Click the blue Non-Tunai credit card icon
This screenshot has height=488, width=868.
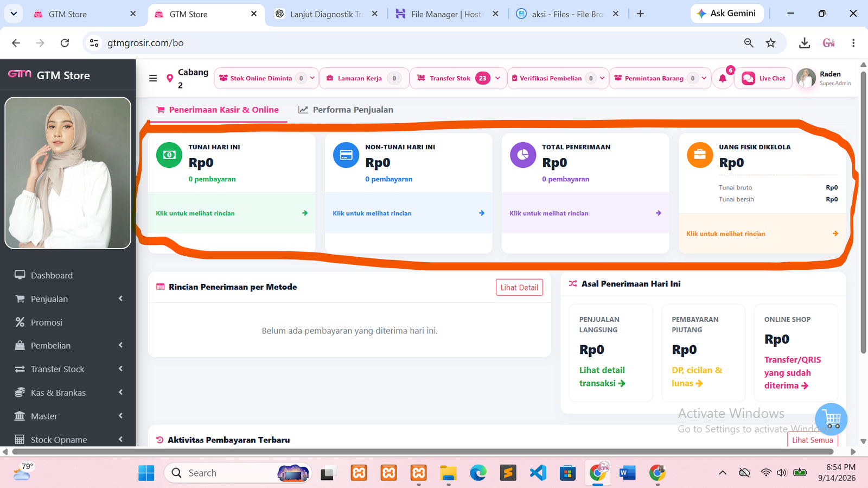[x=346, y=155]
